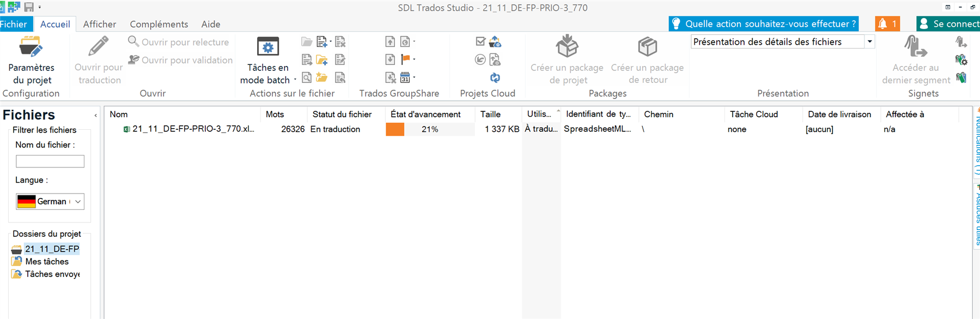This screenshot has height=319, width=980.
Task: Click the 26326 word count cell
Action: click(x=293, y=129)
